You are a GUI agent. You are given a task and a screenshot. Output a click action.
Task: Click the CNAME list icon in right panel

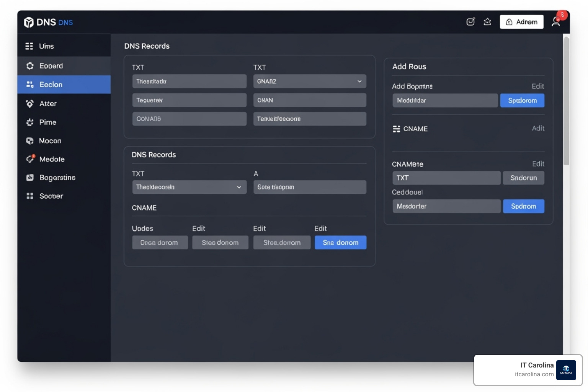(x=396, y=129)
